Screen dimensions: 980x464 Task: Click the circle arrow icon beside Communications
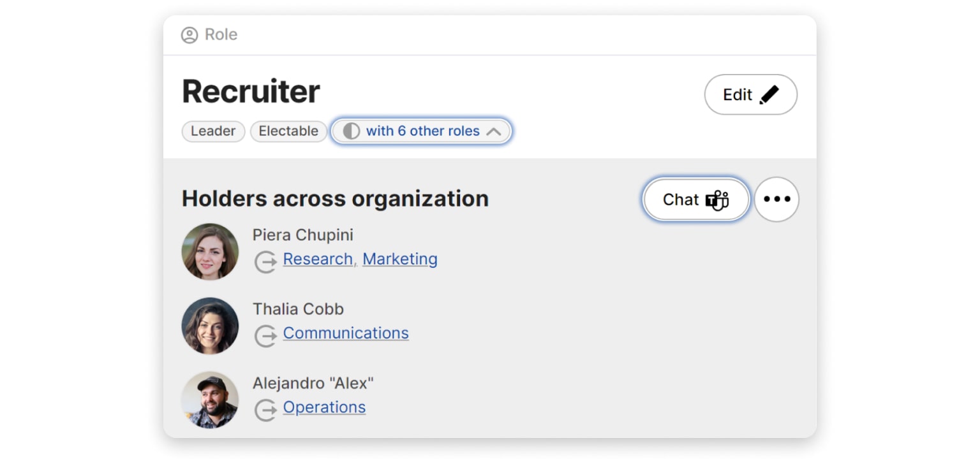click(x=265, y=335)
